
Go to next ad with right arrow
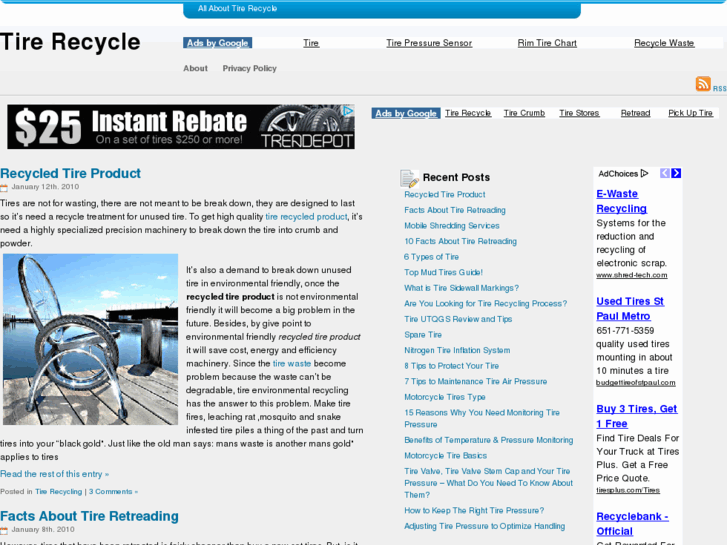click(x=676, y=173)
